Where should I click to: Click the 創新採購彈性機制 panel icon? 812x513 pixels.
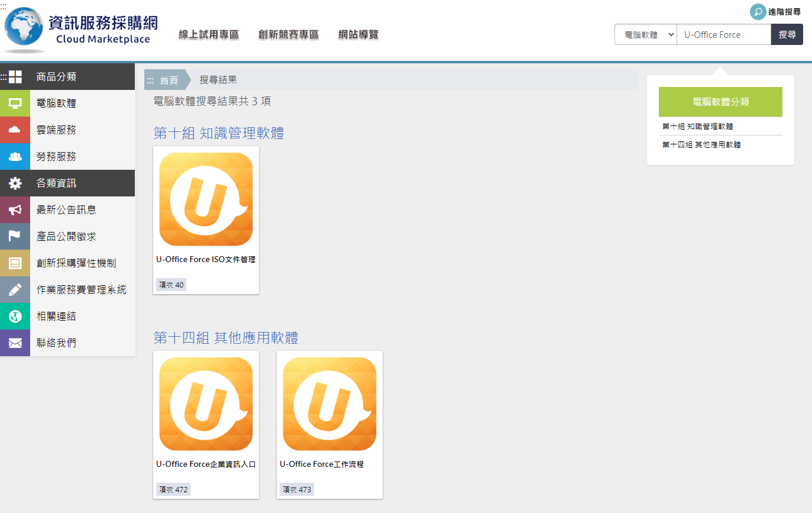pos(15,263)
